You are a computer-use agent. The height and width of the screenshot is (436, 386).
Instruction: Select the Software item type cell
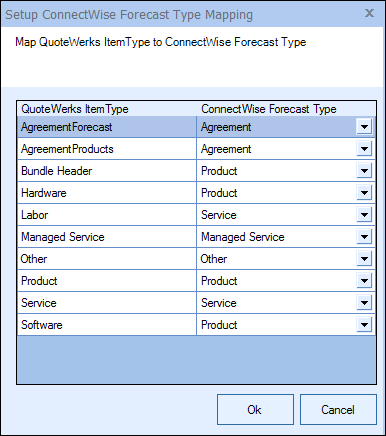[107, 325]
